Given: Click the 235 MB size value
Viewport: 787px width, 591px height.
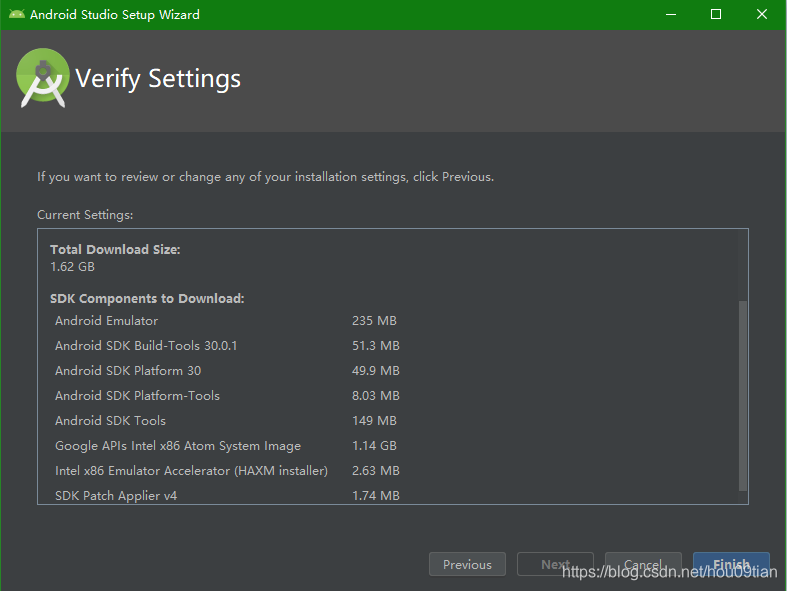Looking at the screenshot, I should pos(374,321).
